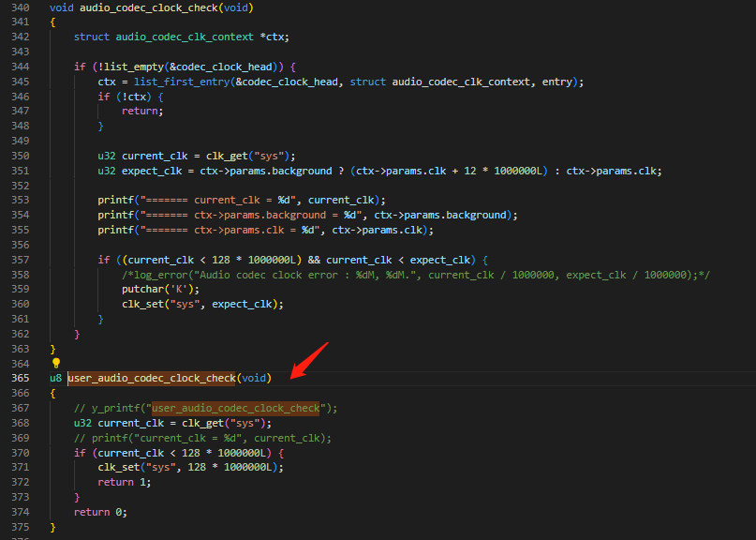The image size is (756, 540).
Task: Click line number 365 in the gutter
Action: tap(21, 378)
